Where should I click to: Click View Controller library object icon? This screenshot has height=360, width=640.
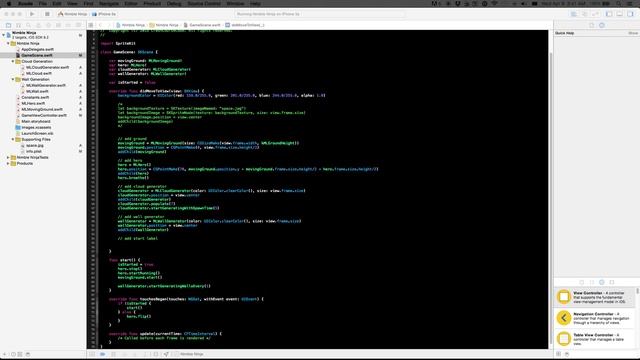[x=564, y=297]
